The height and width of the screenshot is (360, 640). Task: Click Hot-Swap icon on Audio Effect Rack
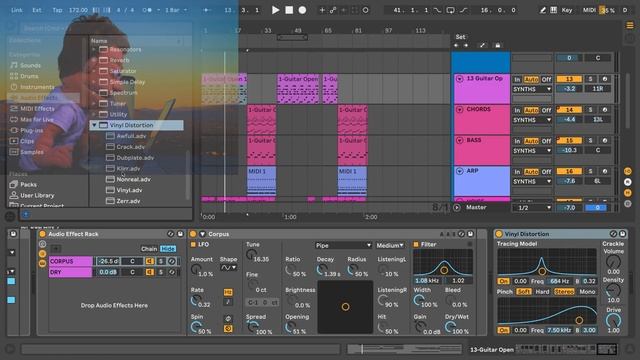[171, 234]
